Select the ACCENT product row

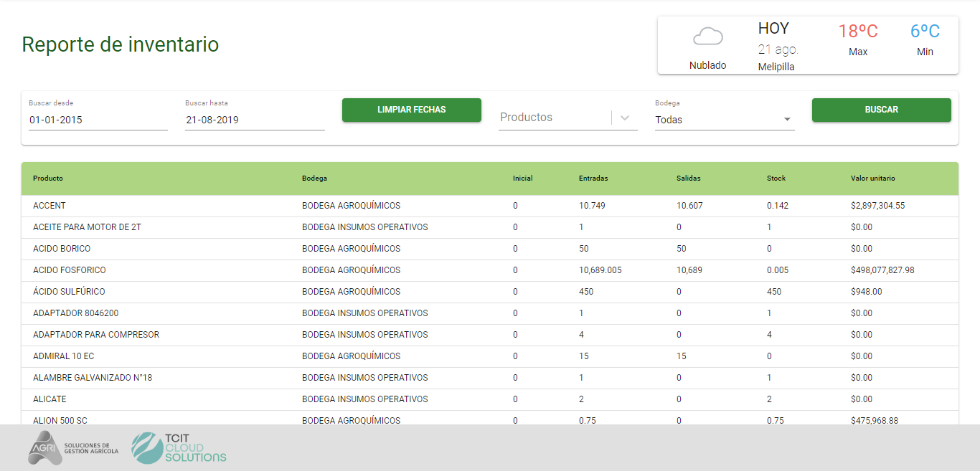(x=490, y=206)
